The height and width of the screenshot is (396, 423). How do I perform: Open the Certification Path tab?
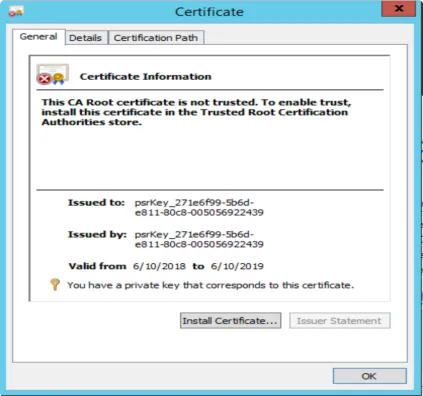tap(156, 38)
